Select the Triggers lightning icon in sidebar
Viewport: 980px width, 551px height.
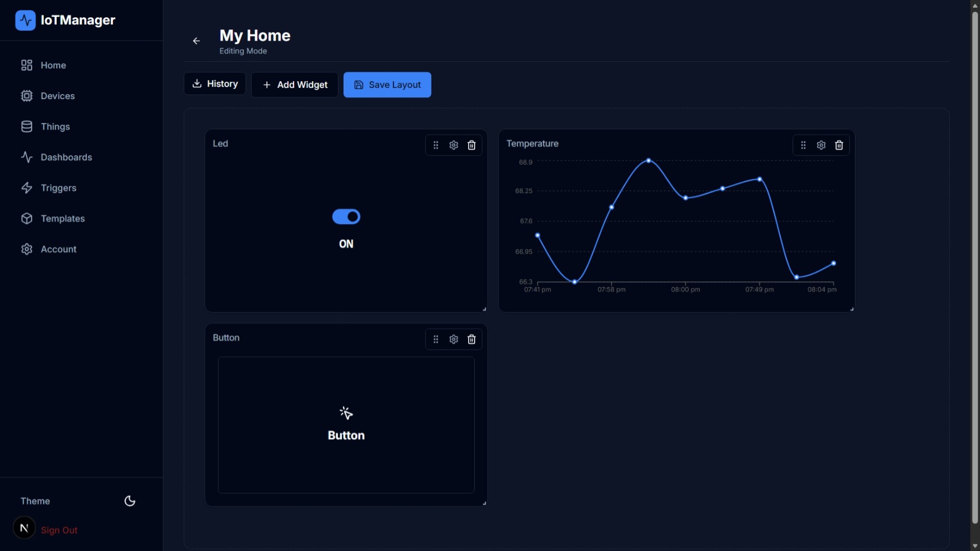pos(27,188)
